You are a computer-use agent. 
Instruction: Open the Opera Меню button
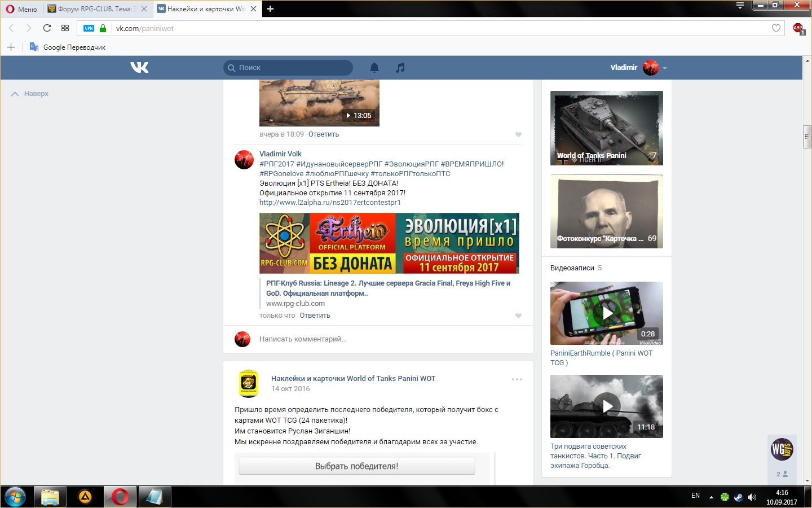point(21,8)
